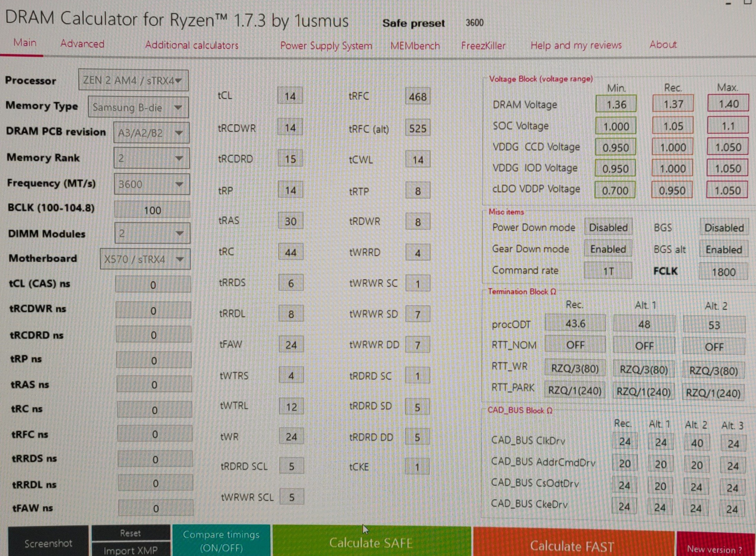Open the About tab
Viewport: 756px width, 556px height.
663,44
